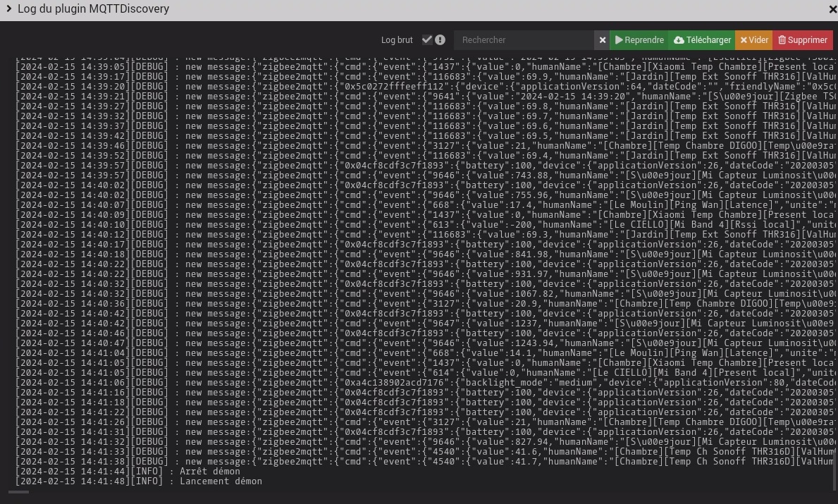Image resolution: width=838 pixels, height=504 pixels.
Task: Click the vertical scrollbar of the log
Action: (834, 473)
